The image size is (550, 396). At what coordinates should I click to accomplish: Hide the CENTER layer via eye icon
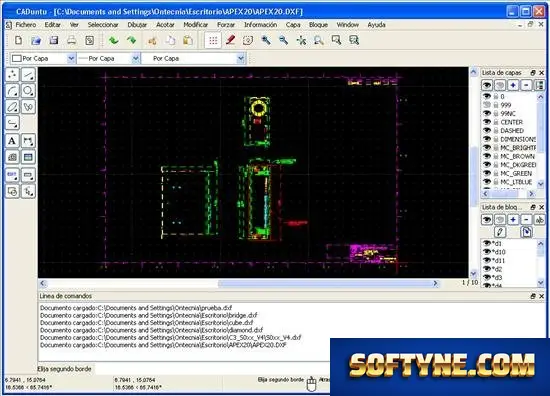[x=487, y=122]
